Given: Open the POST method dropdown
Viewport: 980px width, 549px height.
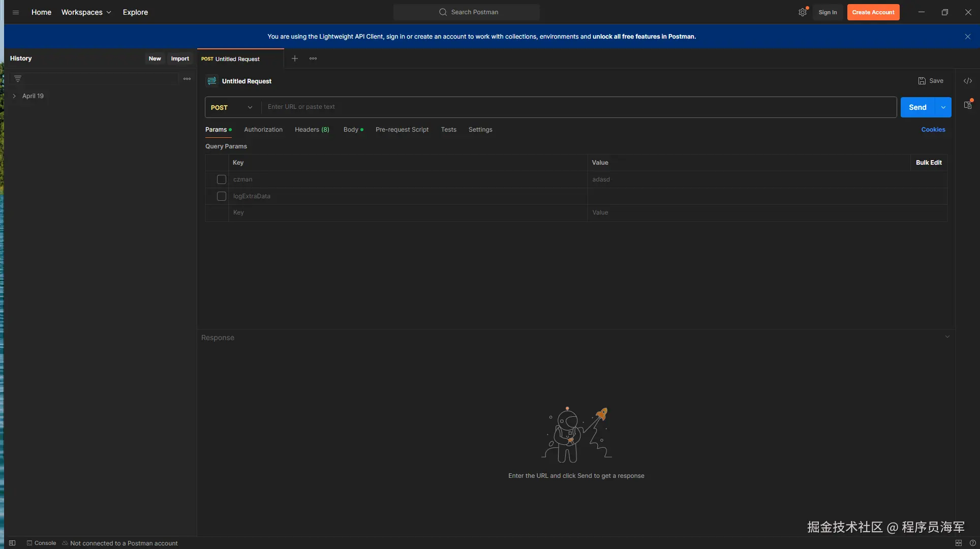Looking at the screenshot, I should 232,107.
